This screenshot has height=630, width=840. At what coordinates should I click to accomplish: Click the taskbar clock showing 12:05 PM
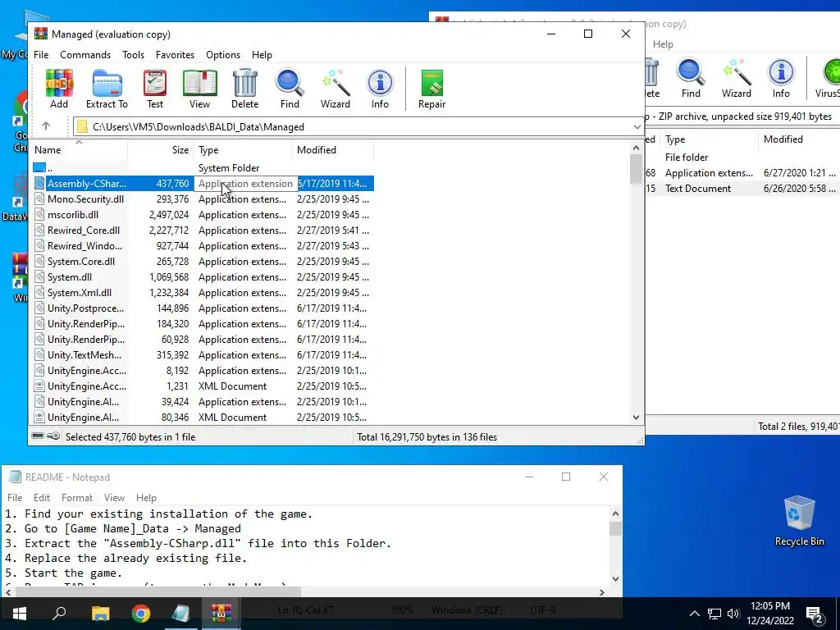coord(769,614)
